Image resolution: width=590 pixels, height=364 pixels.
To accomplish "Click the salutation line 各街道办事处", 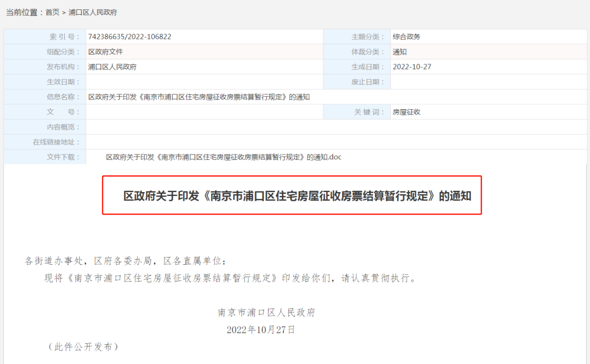I will pyautogui.click(x=124, y=261).
